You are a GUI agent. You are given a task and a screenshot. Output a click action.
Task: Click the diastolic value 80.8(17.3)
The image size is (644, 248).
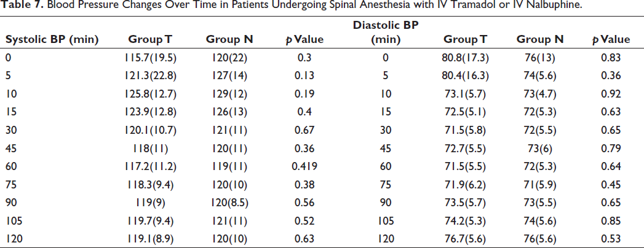click(x=466, y=58)
